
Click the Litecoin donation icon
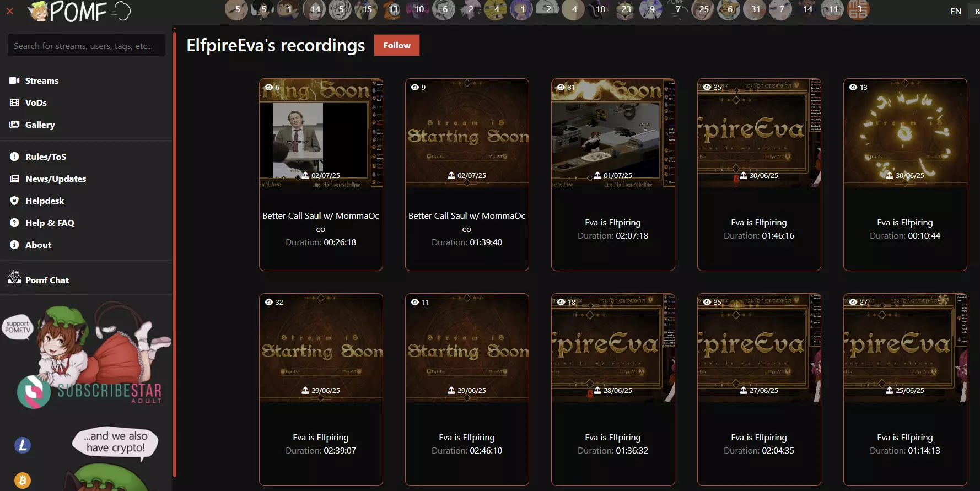(x=23, y=445)
